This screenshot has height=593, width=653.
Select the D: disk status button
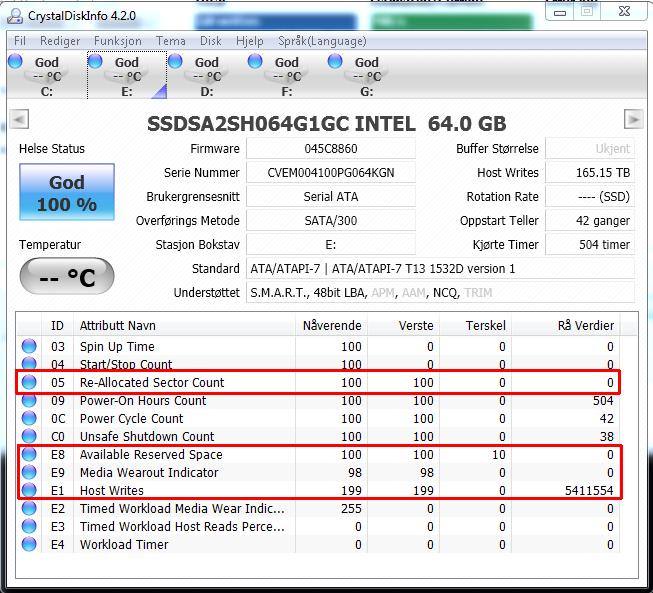207,75
